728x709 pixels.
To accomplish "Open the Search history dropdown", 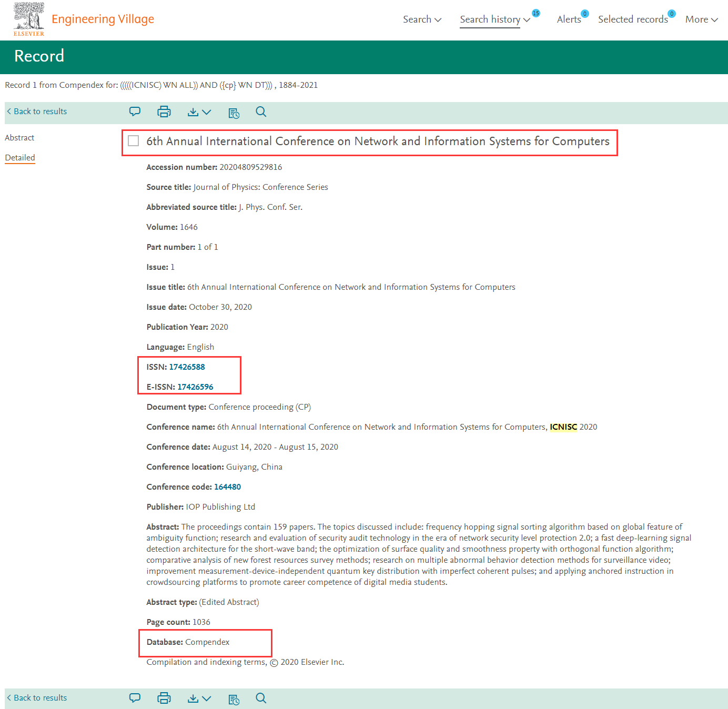I will (x=495, y=19).
